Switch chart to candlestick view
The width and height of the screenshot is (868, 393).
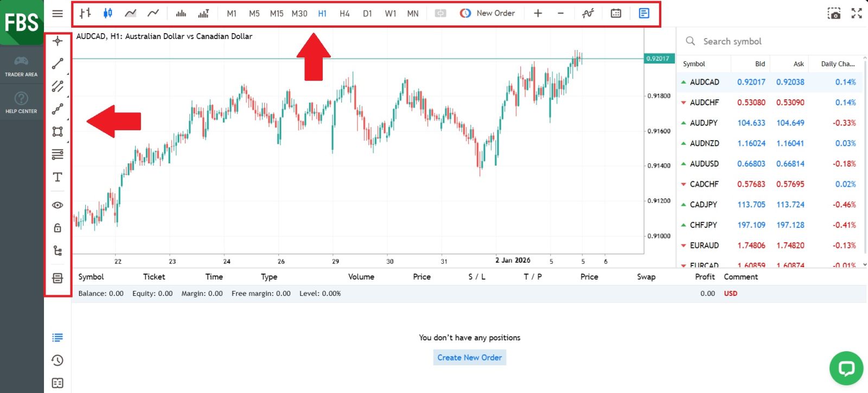(108, 13)
